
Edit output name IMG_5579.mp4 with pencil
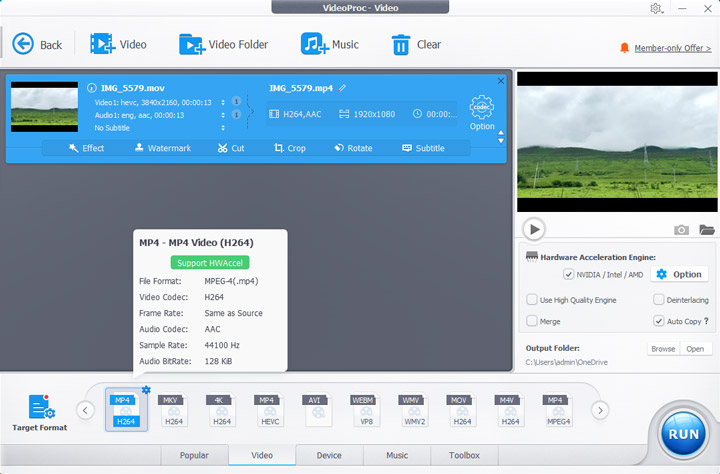coord(342,88)
